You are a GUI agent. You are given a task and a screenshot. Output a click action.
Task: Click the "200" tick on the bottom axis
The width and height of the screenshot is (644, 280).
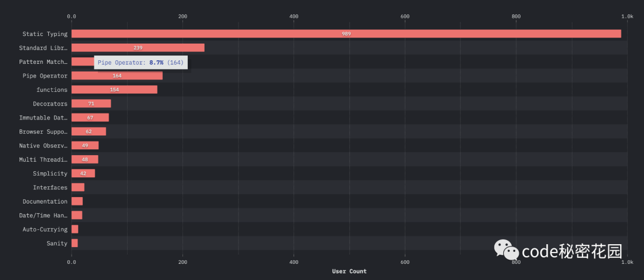[x=183, y=262]
